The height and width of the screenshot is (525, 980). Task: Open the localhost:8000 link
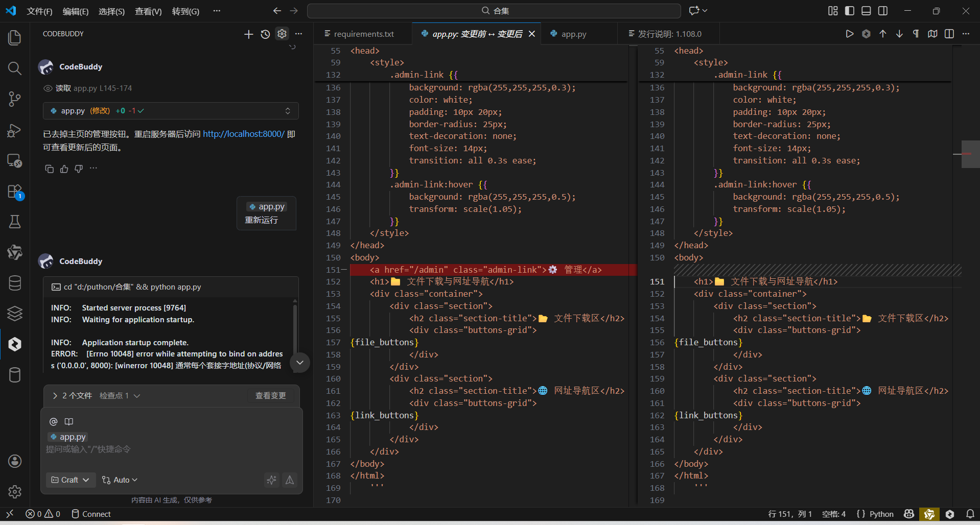pyautogui.click(x=243, y=134)
